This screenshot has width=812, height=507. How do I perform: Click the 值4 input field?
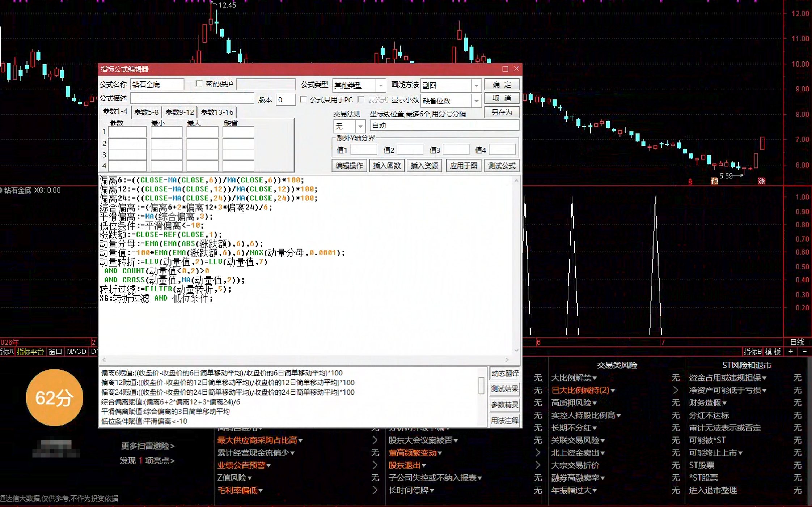click(502, 150)
